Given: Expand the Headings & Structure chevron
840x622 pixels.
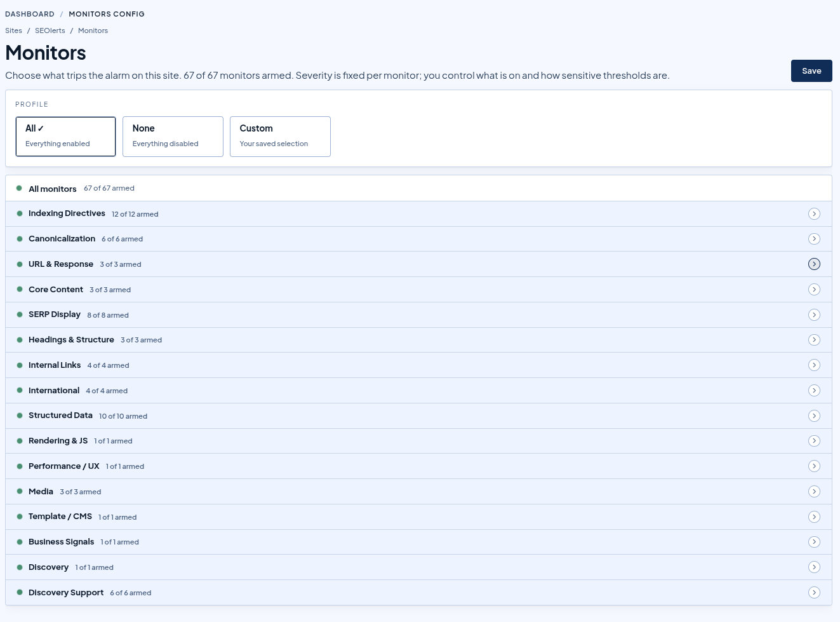Looking at the screenshot, I should [814, 340].
